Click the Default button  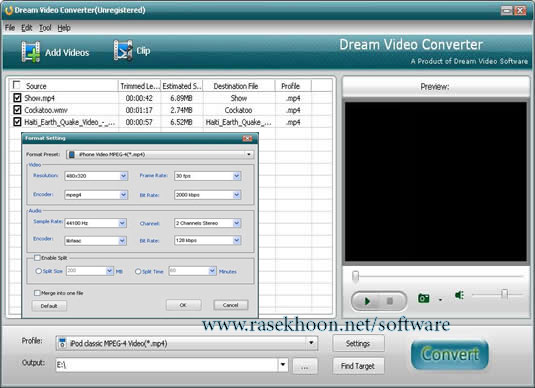(x=49, y=306)
